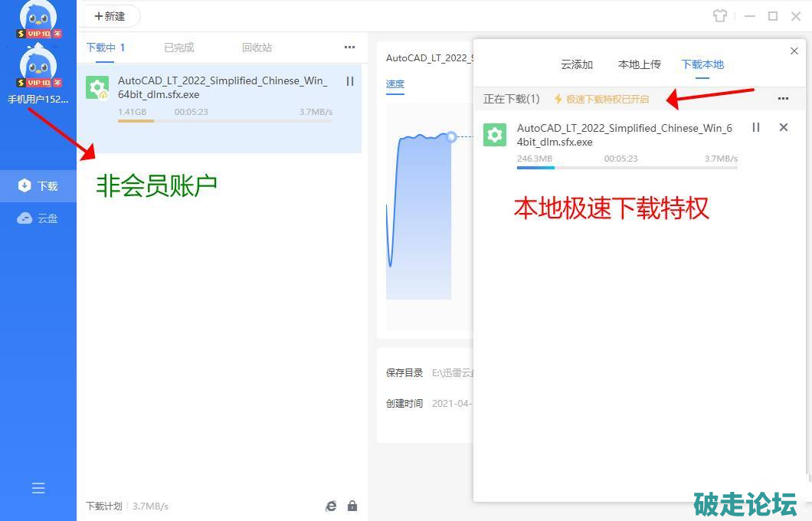Switch to the 已完成 tab

tap(178, 48)
